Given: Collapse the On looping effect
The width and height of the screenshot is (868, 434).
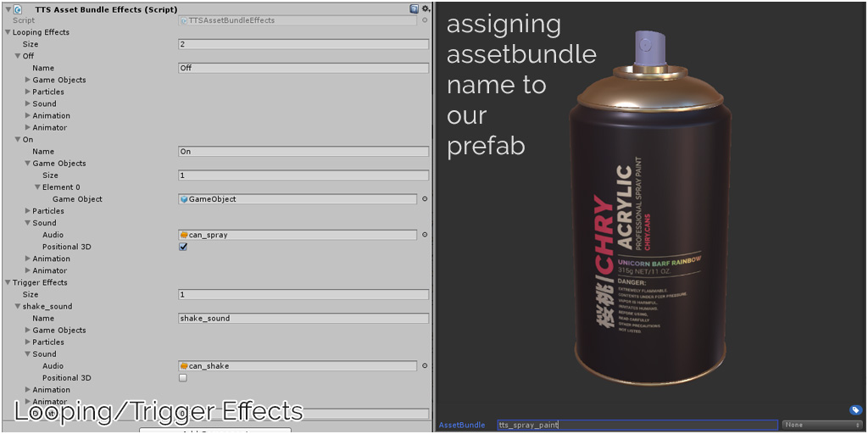Looking at the screenshot, I should [x=18, y=140].
